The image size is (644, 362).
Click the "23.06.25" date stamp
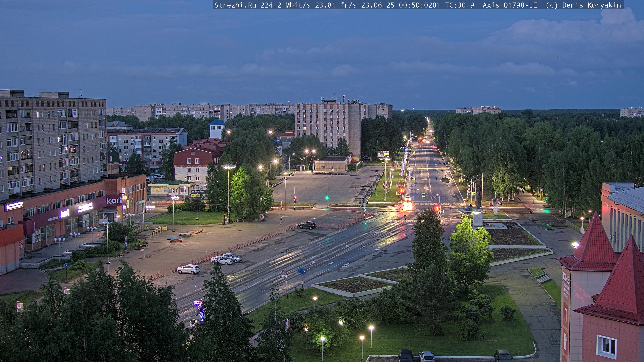(378, 5)
